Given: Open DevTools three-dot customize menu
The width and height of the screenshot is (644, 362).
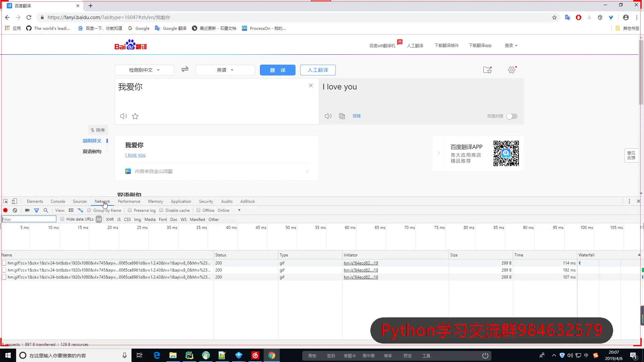Looking at the screenshot, I should (x=629, y=201).
